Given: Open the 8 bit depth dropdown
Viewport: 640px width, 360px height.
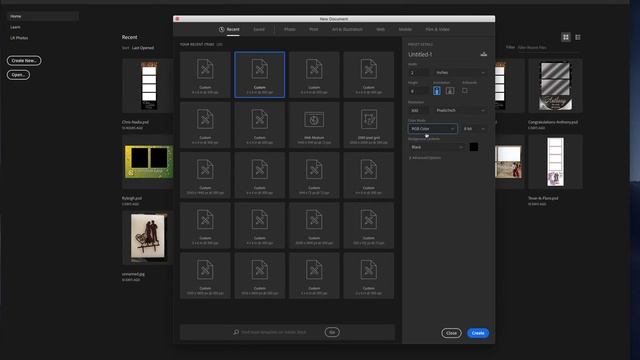Looking at the screenshot, I should (x=474, y=129).
